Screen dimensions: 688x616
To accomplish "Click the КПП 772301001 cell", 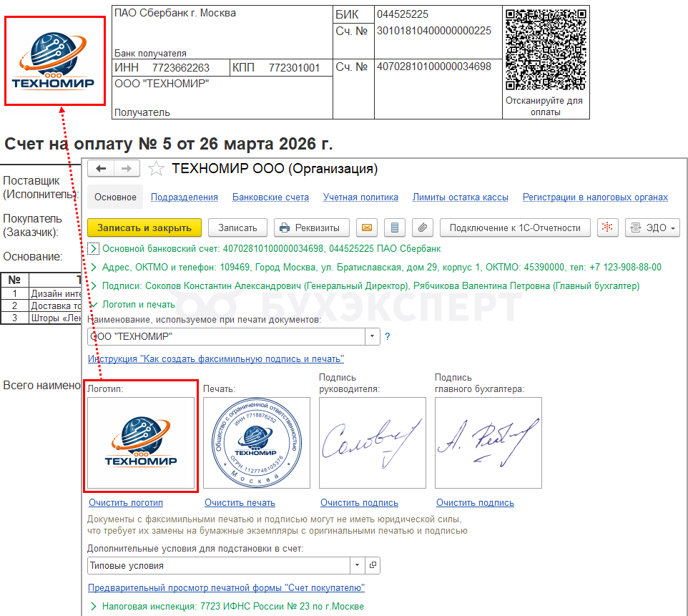I will click(x=281, y=68).
